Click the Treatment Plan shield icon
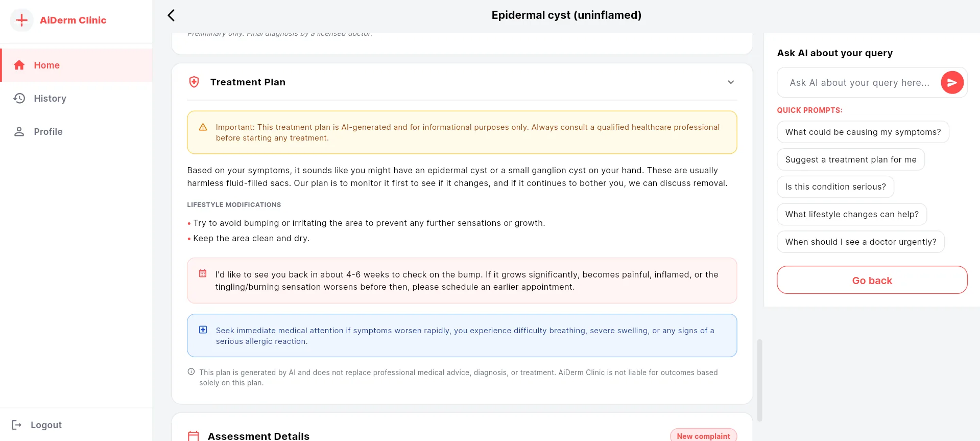The height and width of the screenshot is (441, 980). [194, 82]
